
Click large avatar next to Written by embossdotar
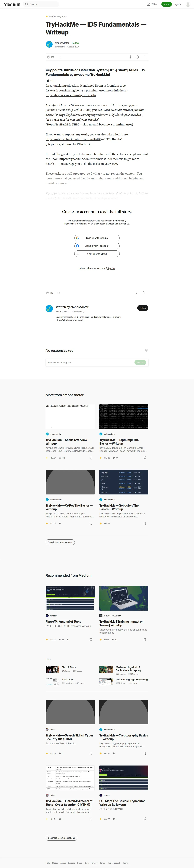49,308
